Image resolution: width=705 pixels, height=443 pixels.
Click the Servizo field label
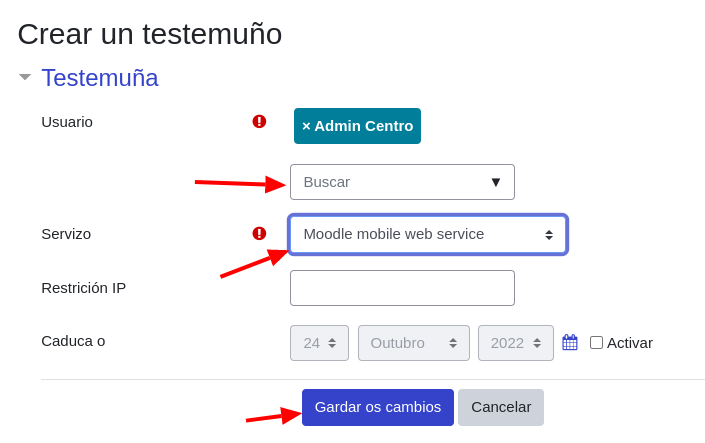(66, 233)
